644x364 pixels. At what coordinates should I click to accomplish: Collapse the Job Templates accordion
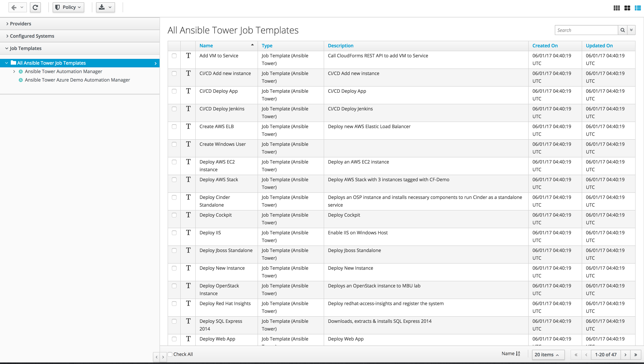(x=80, y=48)
